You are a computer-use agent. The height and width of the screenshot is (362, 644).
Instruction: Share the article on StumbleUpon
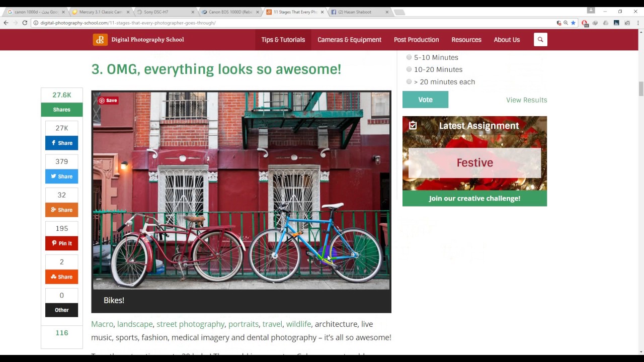[61, 277]
